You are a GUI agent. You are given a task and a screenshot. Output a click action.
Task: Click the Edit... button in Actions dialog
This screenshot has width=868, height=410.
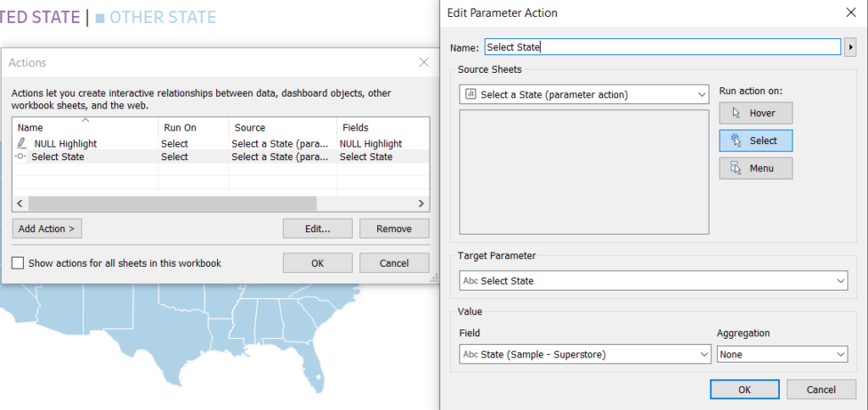[317, 229]
